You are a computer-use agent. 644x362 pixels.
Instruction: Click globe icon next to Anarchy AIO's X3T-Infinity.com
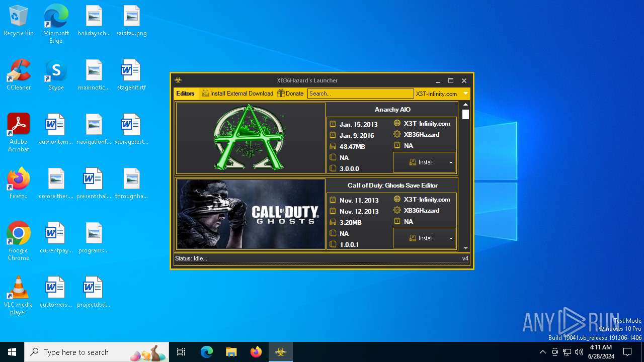[x=397, y=123]
